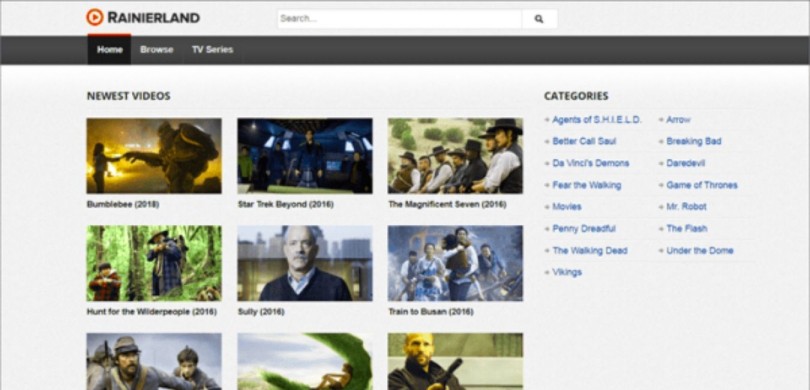Open the Game of Thrones category
The height and width of the screenshot is (390, 810).
(702, 185)
